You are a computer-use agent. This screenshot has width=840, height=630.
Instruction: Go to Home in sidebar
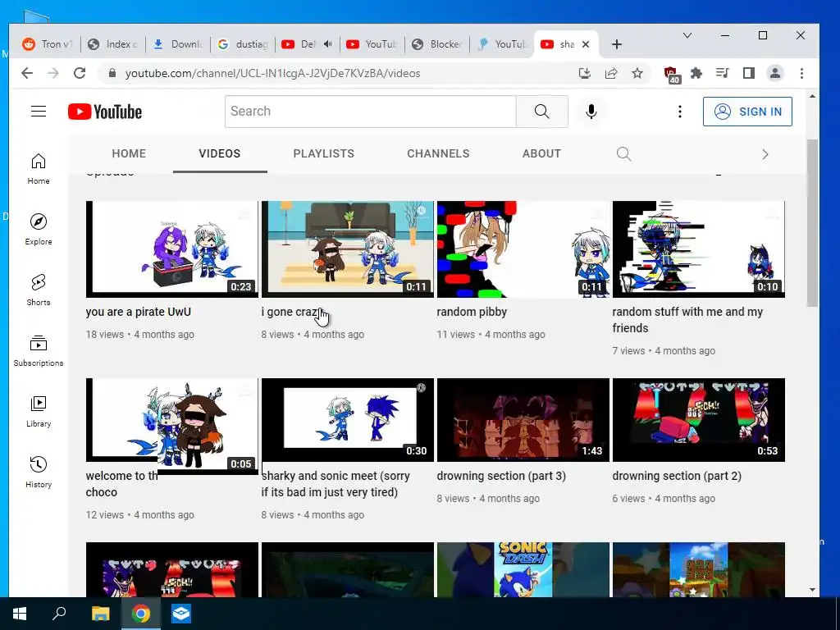[39, 169]
